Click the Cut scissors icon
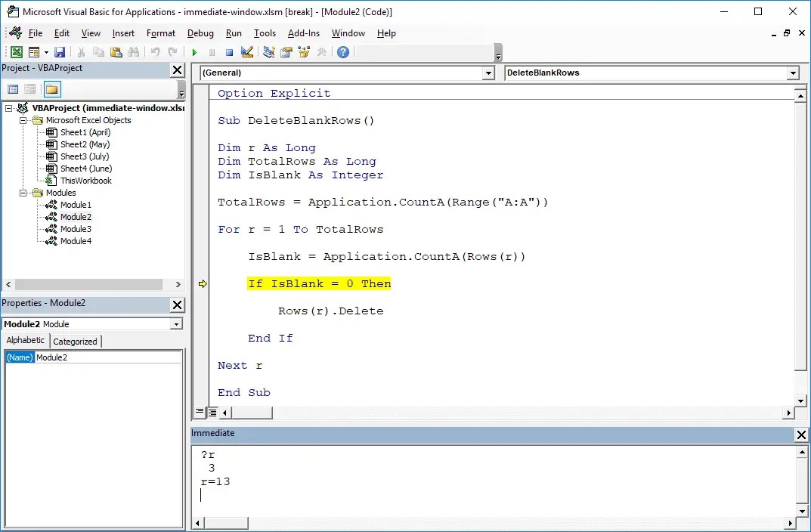Image resolution: width=811 pixels, height=532 pixels. tap(81, 51)
